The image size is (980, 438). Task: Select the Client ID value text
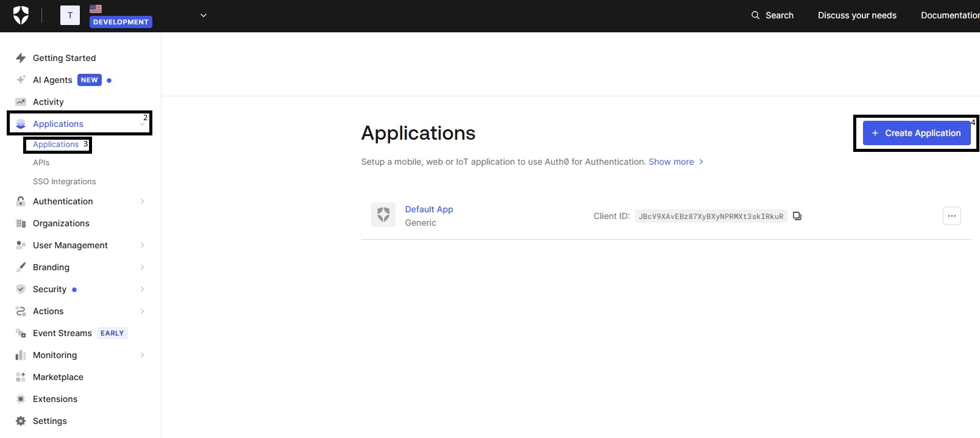[x=711, y=216]
